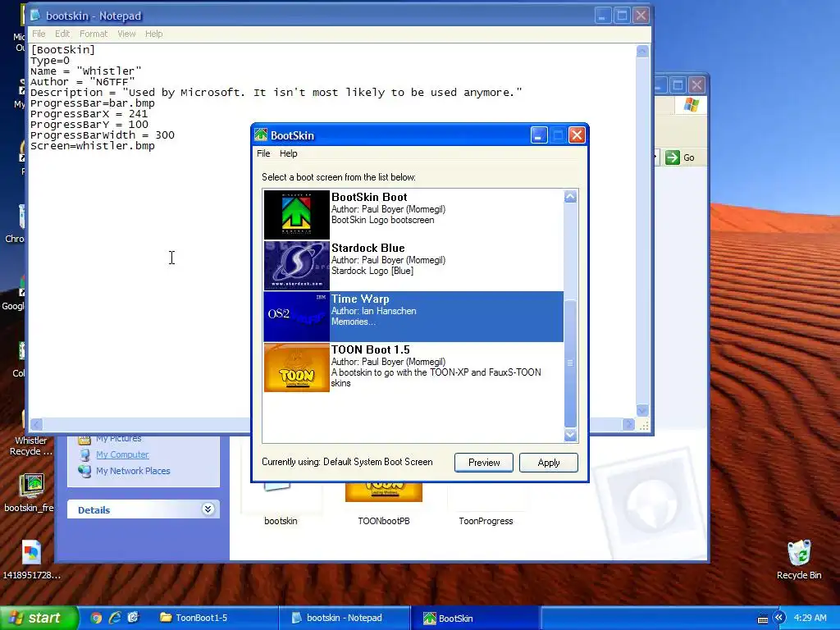Open Notepad's View menu
The width and height of the screenshot is (840, 630).
pos(126,34)
